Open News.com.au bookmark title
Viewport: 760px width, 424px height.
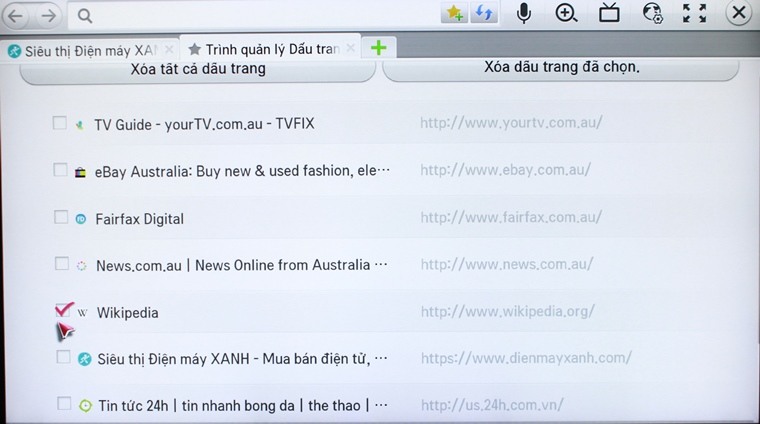(242, 265)
